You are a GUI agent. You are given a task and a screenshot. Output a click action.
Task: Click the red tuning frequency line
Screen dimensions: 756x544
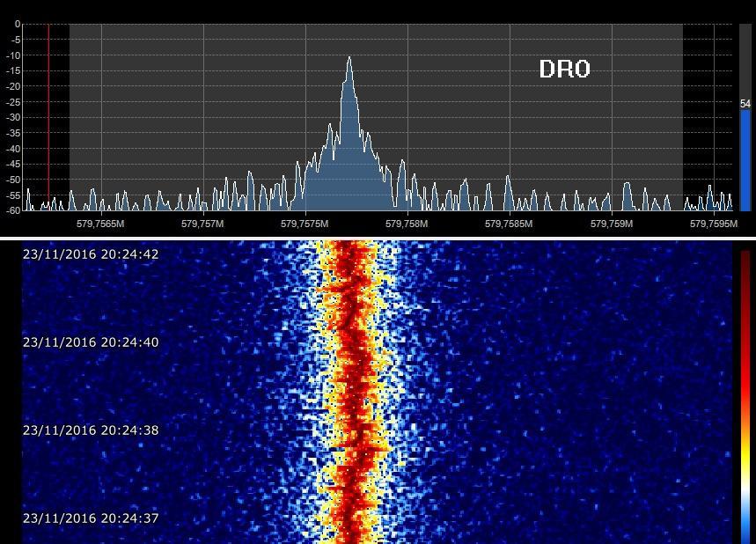(x=48, y=117)
